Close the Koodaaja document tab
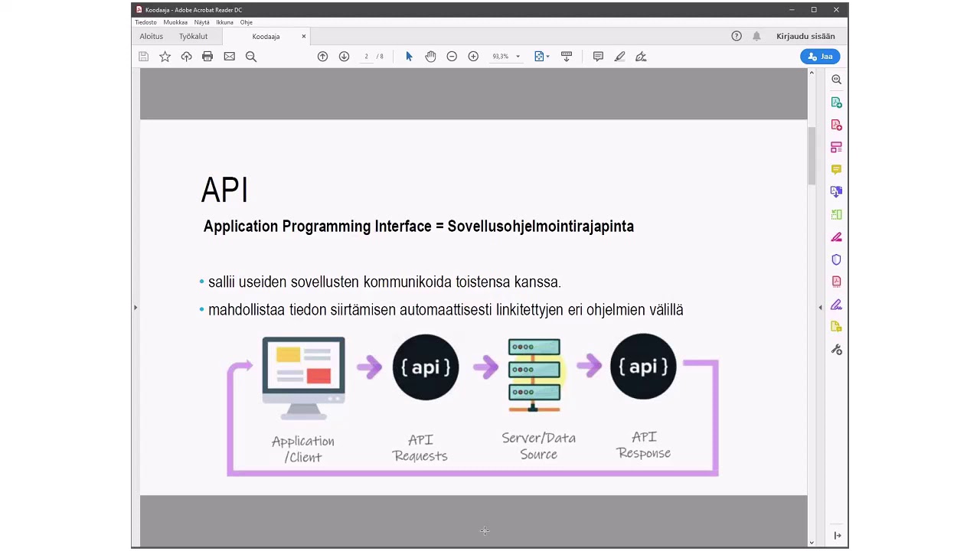 [x=304, y=36]
